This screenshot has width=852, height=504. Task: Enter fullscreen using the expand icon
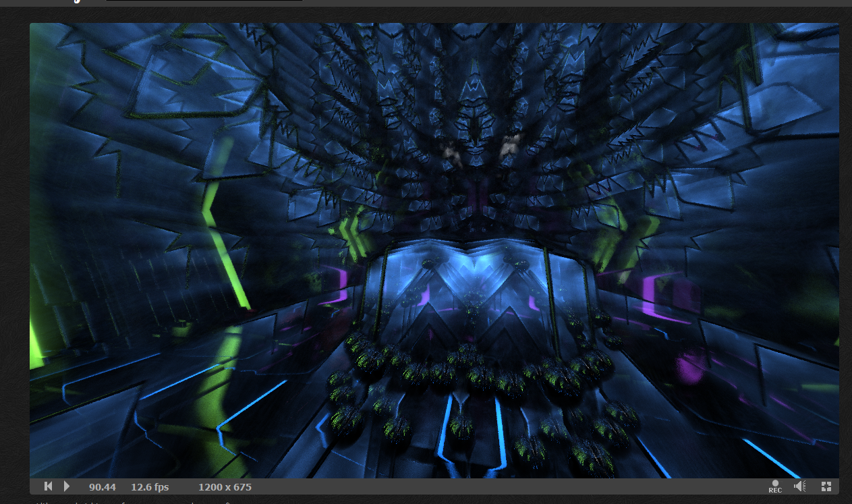tap(826, 486)
